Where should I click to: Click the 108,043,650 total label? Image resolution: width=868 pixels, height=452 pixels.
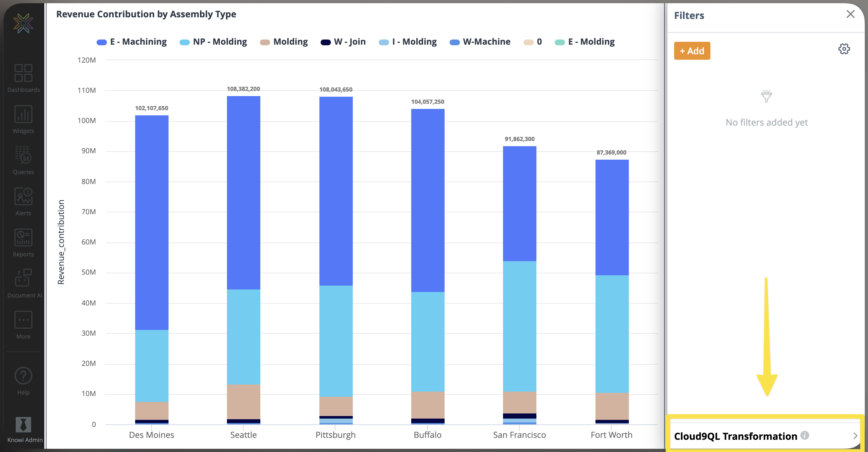[336, 89]
